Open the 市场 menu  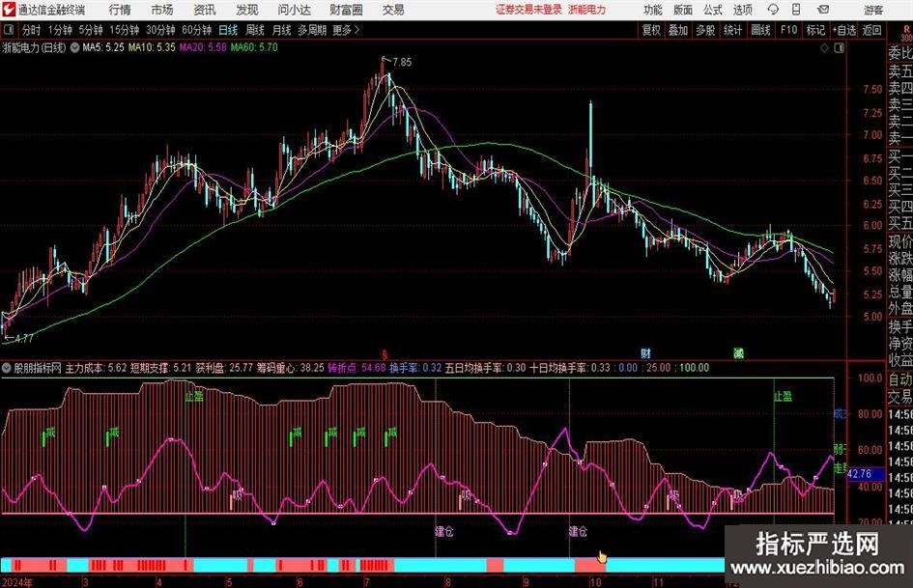[162, 10]
